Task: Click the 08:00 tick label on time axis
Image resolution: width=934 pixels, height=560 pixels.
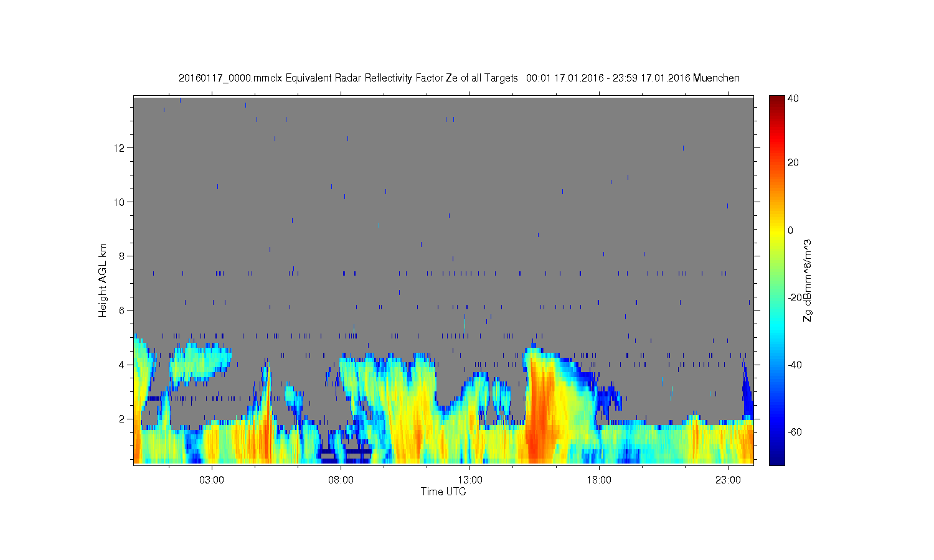Action: click(341, 480)
